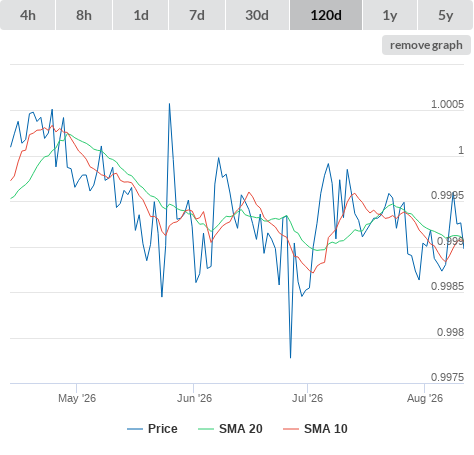This screenshot has height=455, width=474.
Task: Toggle the Price series legend item
Action: point(152,429)
